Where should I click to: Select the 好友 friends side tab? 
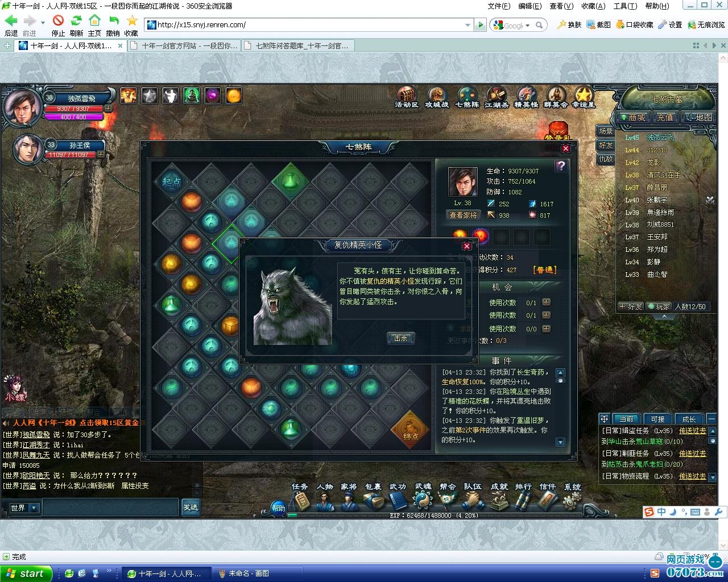coord(606,145)
